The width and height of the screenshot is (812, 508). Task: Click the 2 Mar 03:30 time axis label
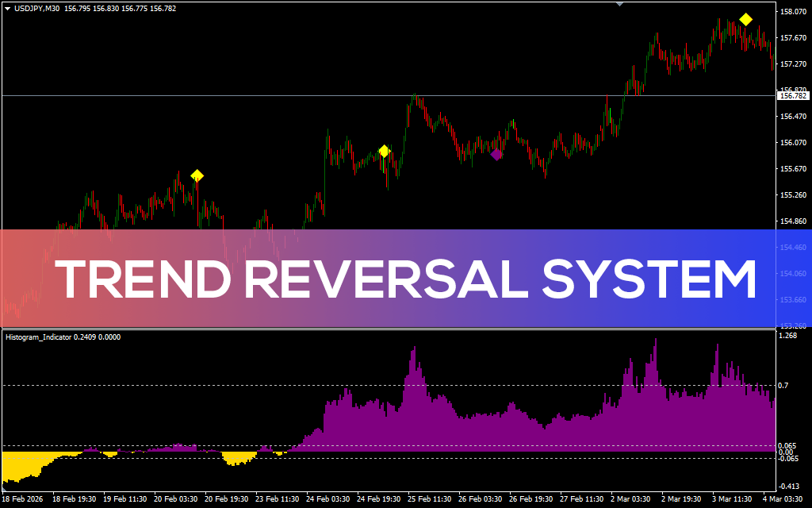click(x=632, y=500)
